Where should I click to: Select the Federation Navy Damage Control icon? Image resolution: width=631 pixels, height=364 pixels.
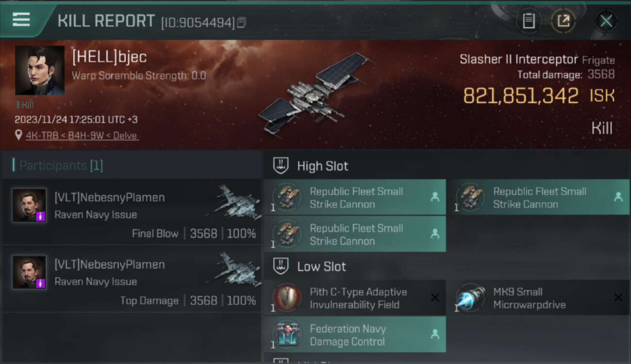pos(286,335)
